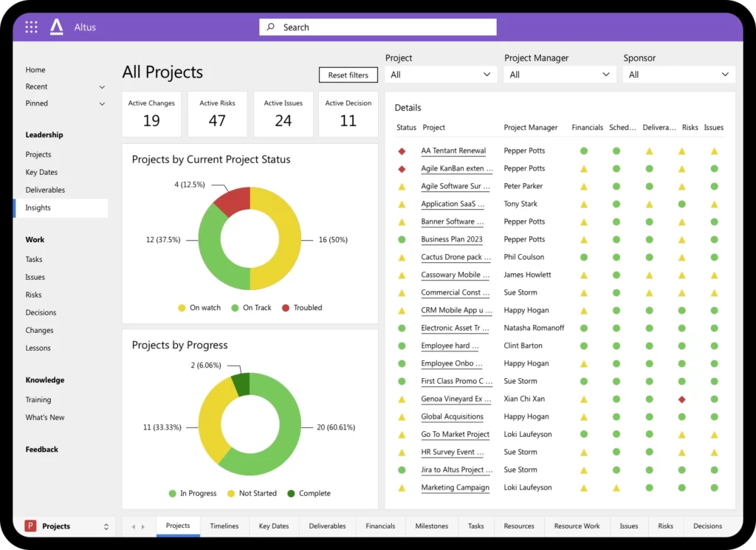Click red diamond Risks icon for Genoa Vineyard
Viewport: 756px width, 550px height.
[681, 399]
